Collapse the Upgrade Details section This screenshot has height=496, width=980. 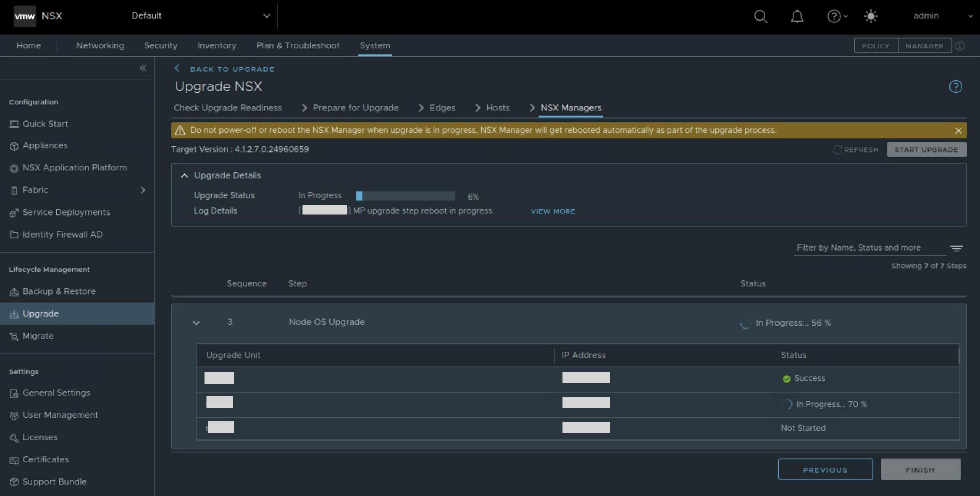click(x=184, y=176)
